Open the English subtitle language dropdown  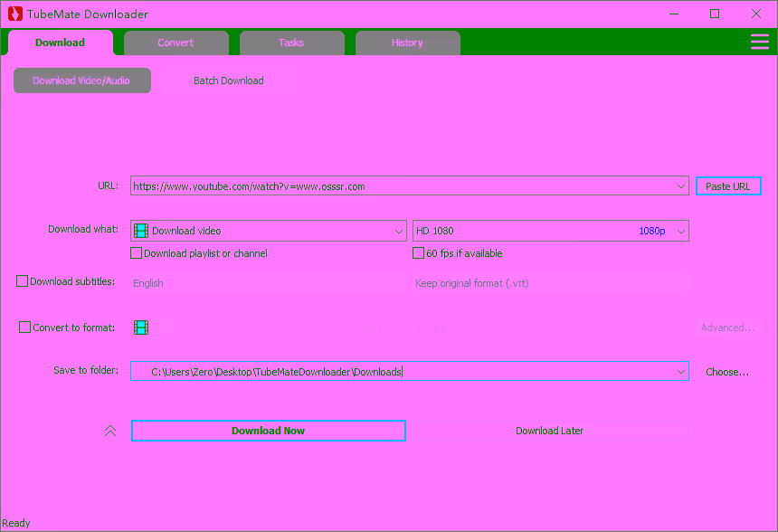pos(269,283)
